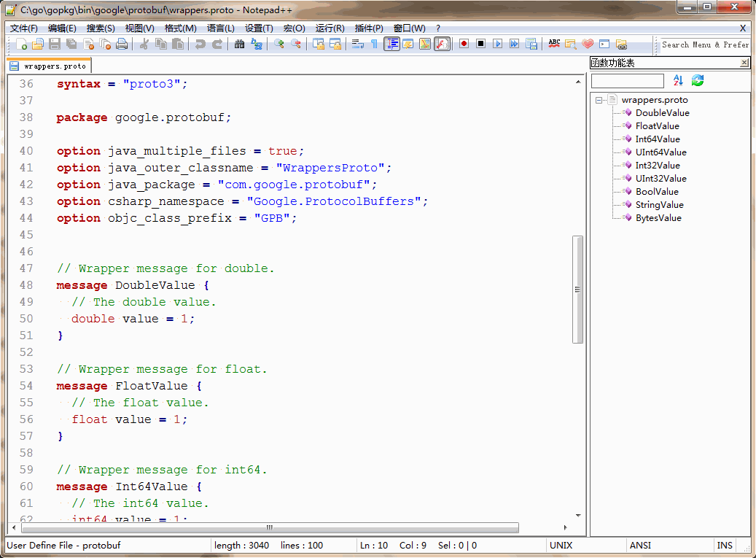Sort function list alphabetically with the A-Z icon
The image size is (756, 558).
coord(678,80)
